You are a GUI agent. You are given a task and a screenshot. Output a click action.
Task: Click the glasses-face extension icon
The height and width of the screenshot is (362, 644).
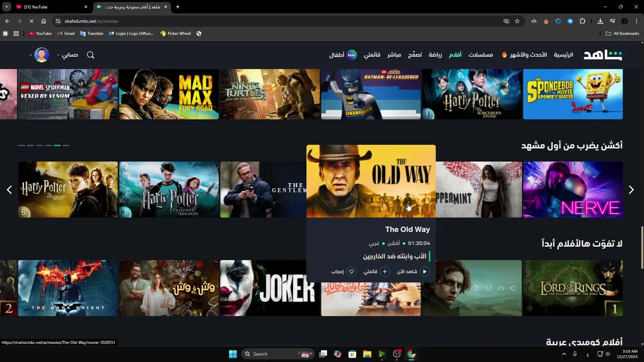(534, 21)
